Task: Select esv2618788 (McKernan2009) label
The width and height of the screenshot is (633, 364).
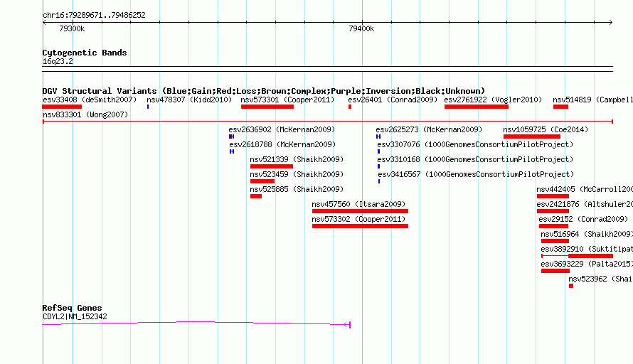Action: (x=282, y=144)
